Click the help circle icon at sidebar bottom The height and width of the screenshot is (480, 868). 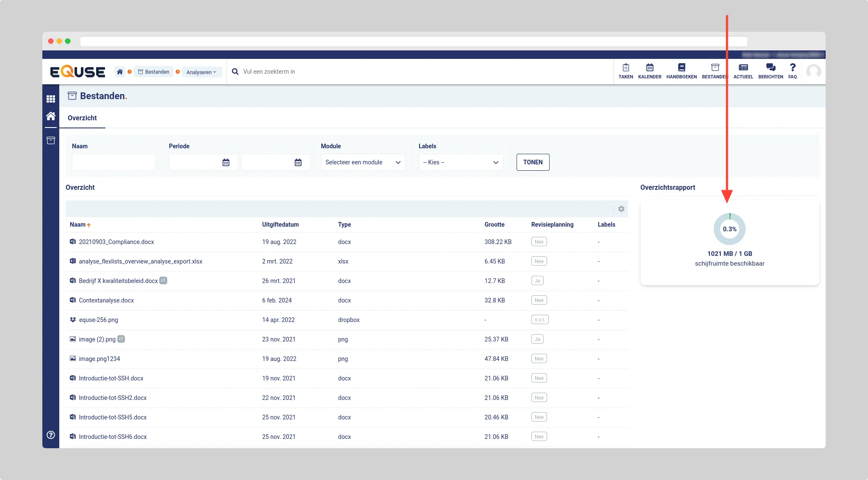click(x=51, y=435)
